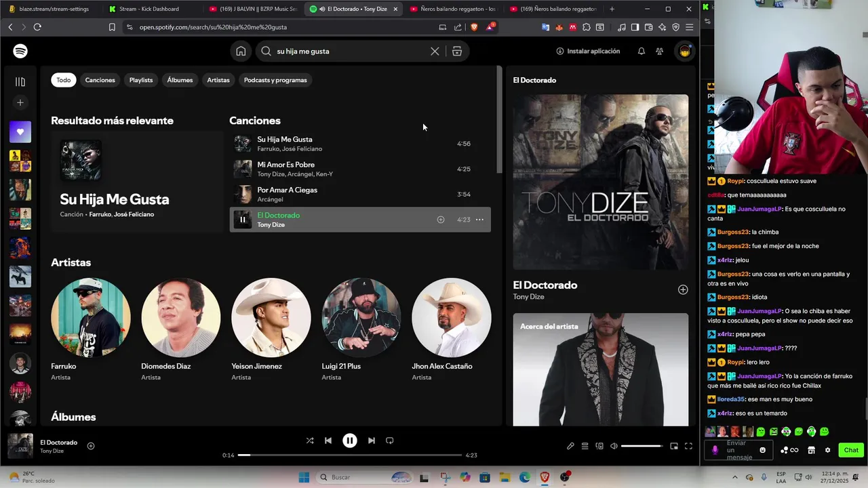Show lyrics microphone icon

point(570,446)
